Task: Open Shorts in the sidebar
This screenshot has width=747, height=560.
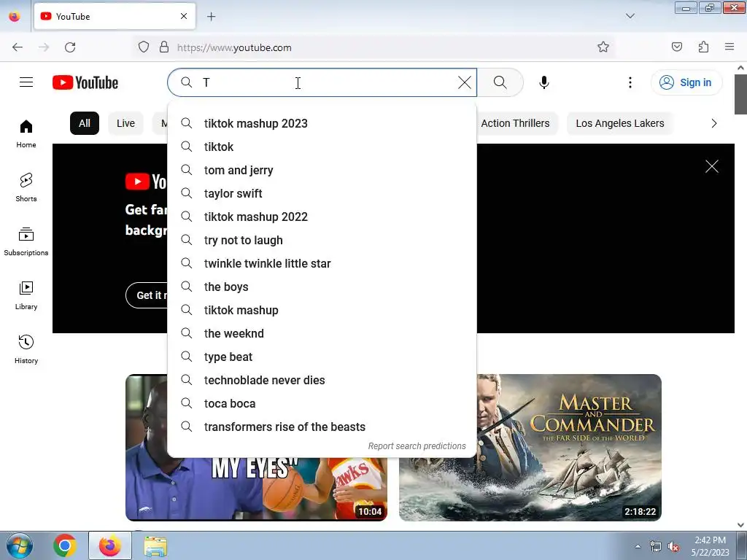Action: [x=26, y=187]
